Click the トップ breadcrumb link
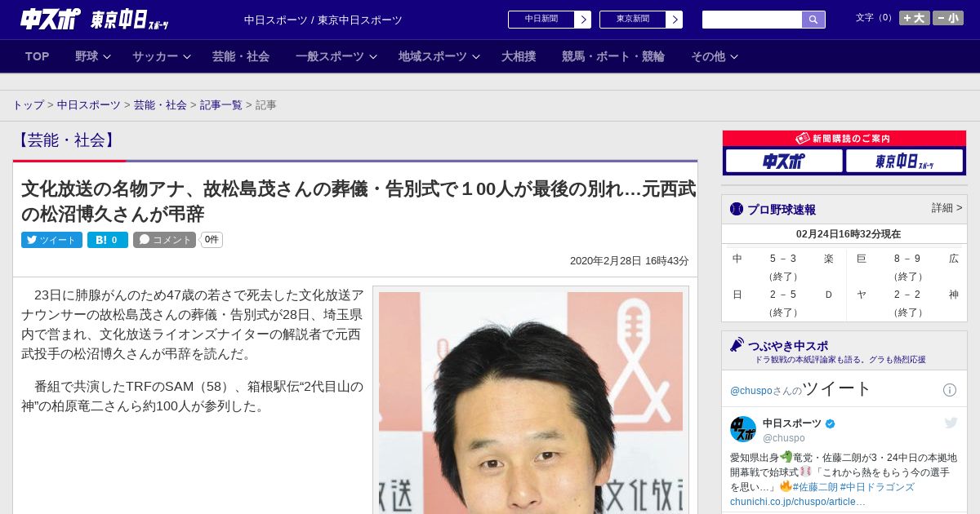The width and height of the screenshot is (980, 514). point(28,105)
